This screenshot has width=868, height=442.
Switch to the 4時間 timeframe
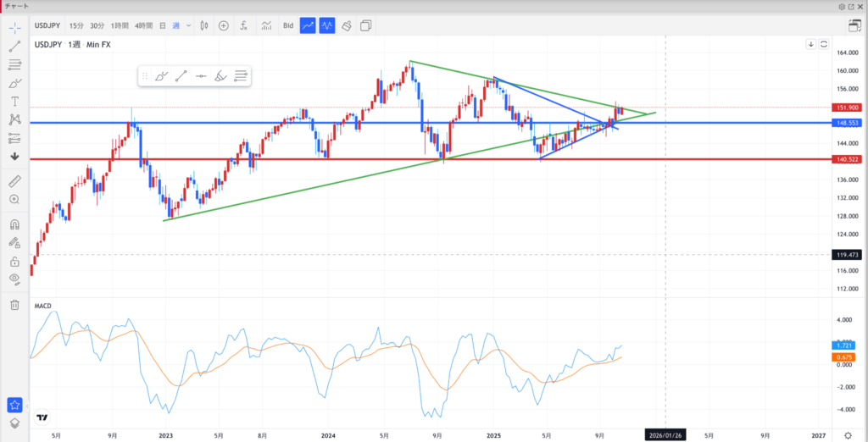pos(145,25)
